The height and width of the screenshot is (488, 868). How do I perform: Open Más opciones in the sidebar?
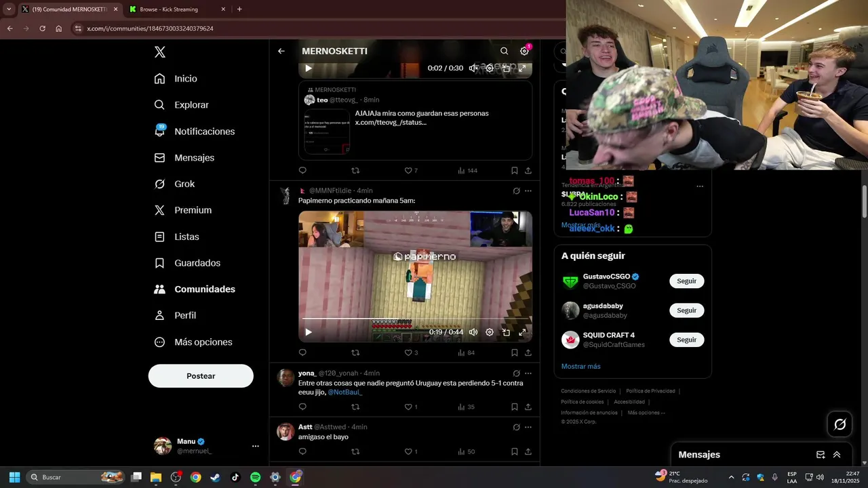(x=193, y=342)
